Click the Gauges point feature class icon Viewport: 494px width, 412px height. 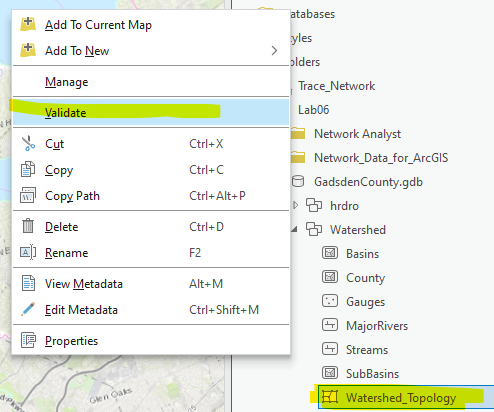(330, 301)
